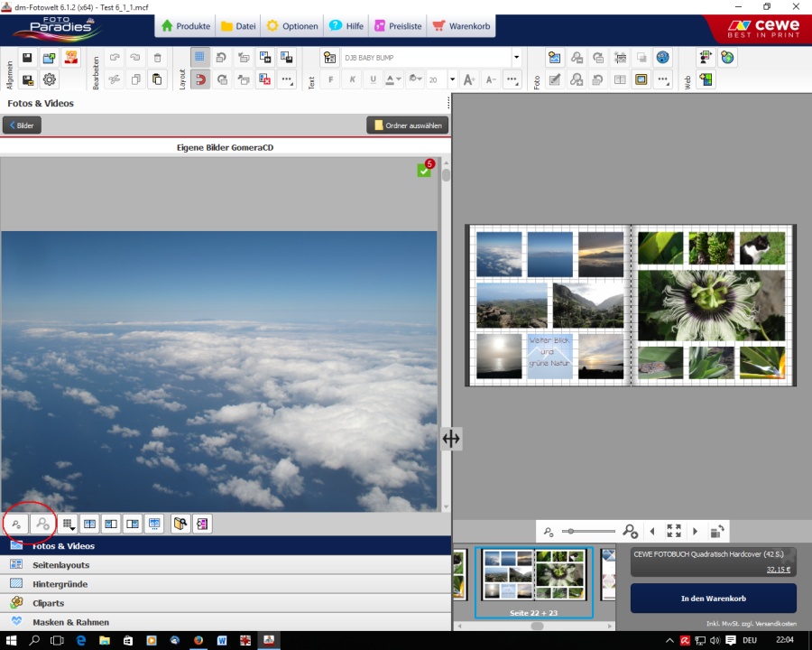Click the fullscreen view icon below the page

[673, 532]
